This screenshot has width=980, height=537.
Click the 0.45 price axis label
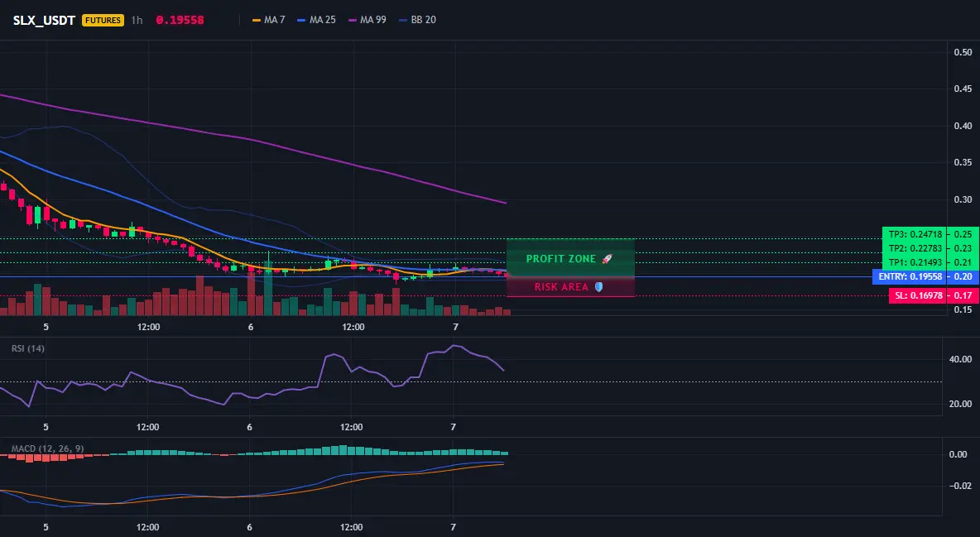pos(963,89)
